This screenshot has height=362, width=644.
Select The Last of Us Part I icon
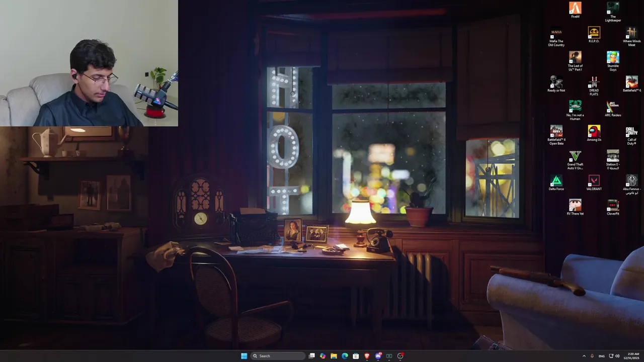click(575, 61)
